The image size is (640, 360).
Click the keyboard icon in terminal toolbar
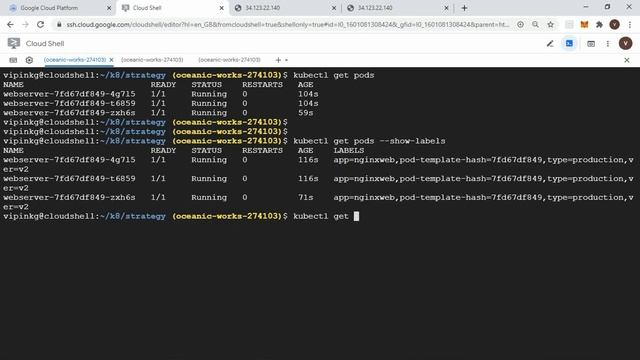pos(13,60)
